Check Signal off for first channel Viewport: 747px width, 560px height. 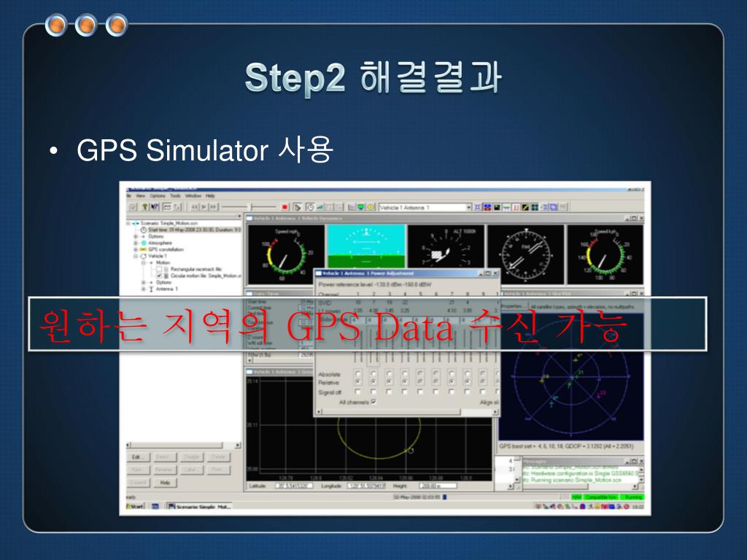357,392
